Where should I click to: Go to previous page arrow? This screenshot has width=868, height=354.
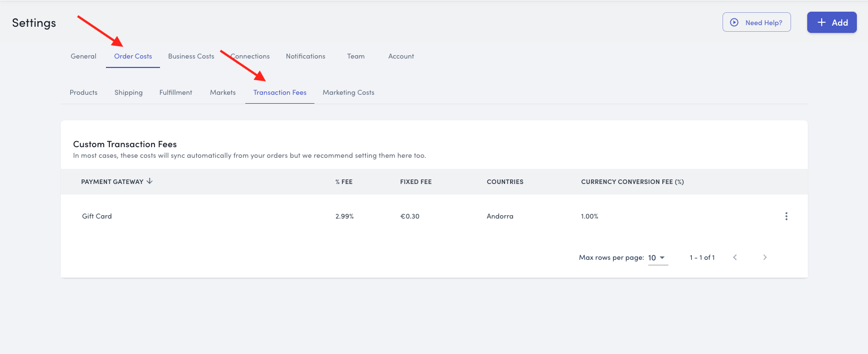[x=735, y=258]
